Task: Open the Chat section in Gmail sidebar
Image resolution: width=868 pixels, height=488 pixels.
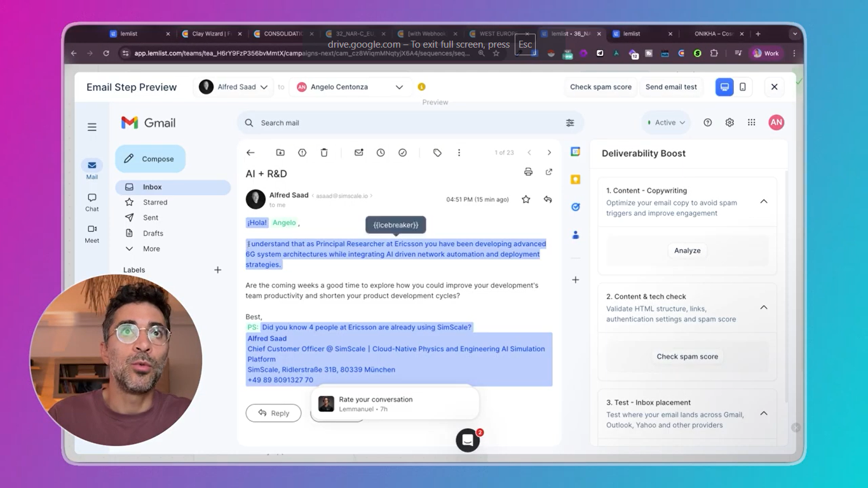Action: coord(92,202)
